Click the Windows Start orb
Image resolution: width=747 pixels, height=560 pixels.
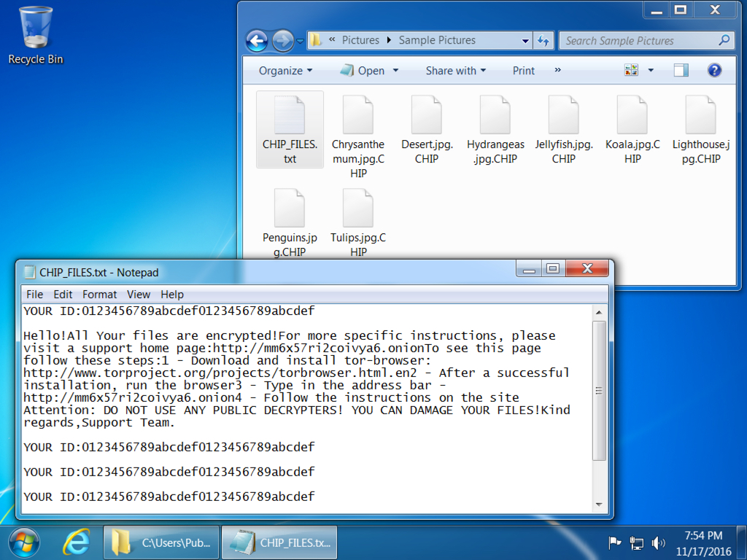[x=25, y=542]
